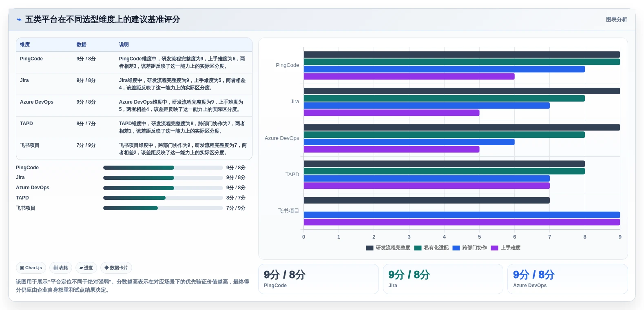The width and height of the screenshot is (644, 310).
Task: Click the footnote text starting 该图用于展示
Action: (x=133, y=286)
